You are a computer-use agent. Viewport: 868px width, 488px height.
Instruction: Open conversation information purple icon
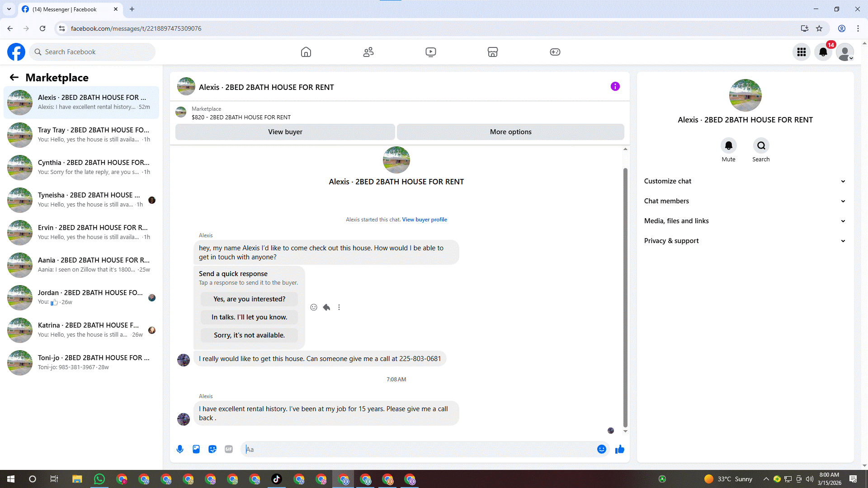(615, 86)
